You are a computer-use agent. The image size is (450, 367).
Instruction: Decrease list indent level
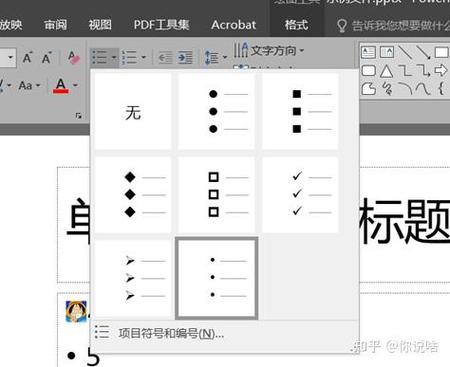165,58
